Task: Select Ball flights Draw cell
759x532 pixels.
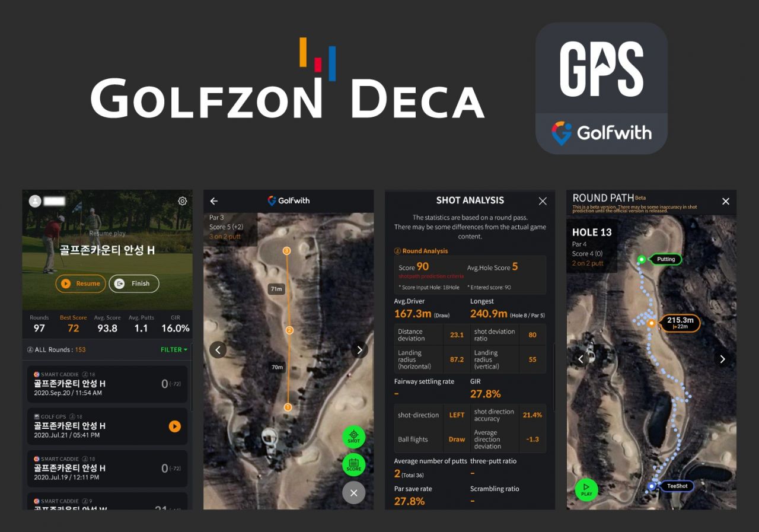Action: pos(457,439)
